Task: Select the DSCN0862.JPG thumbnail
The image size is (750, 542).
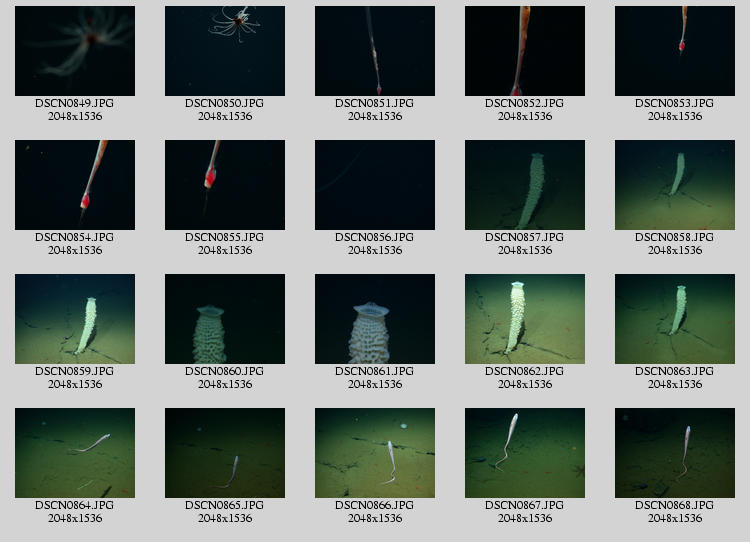Action: click(x=525, y=319)
